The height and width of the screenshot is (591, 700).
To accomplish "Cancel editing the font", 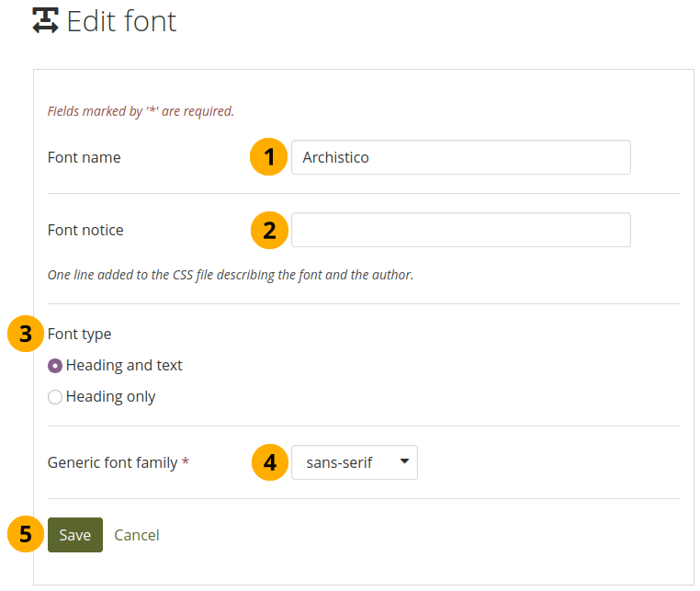I will click(137, 535).
